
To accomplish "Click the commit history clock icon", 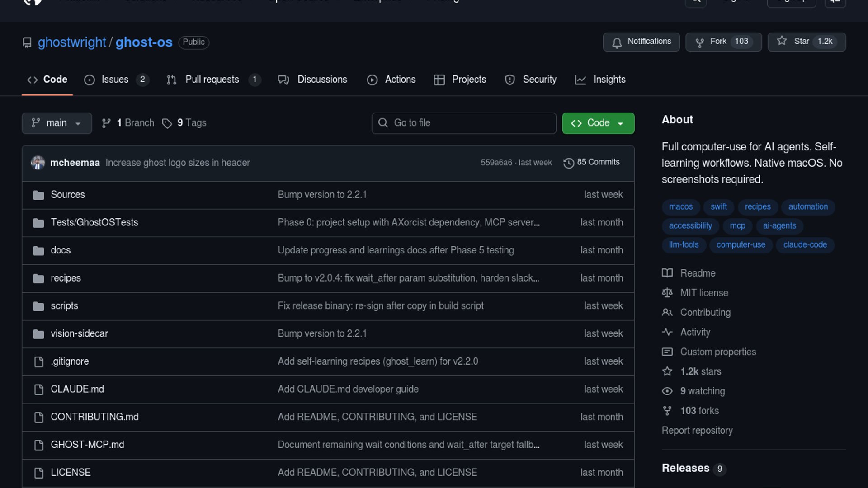I will [x=568, y=163].
